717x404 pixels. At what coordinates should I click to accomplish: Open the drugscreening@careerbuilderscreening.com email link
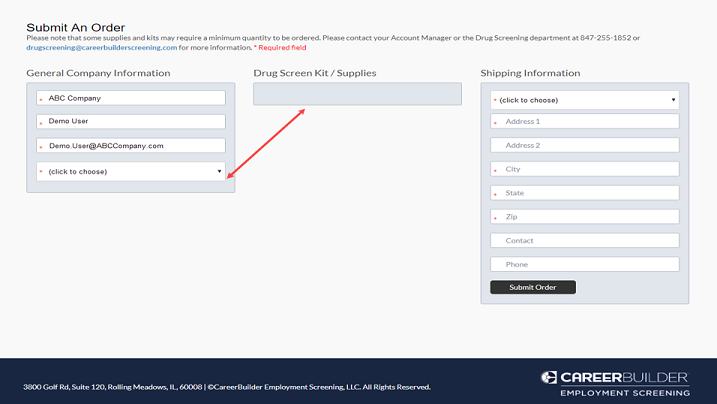click(101, 47)
